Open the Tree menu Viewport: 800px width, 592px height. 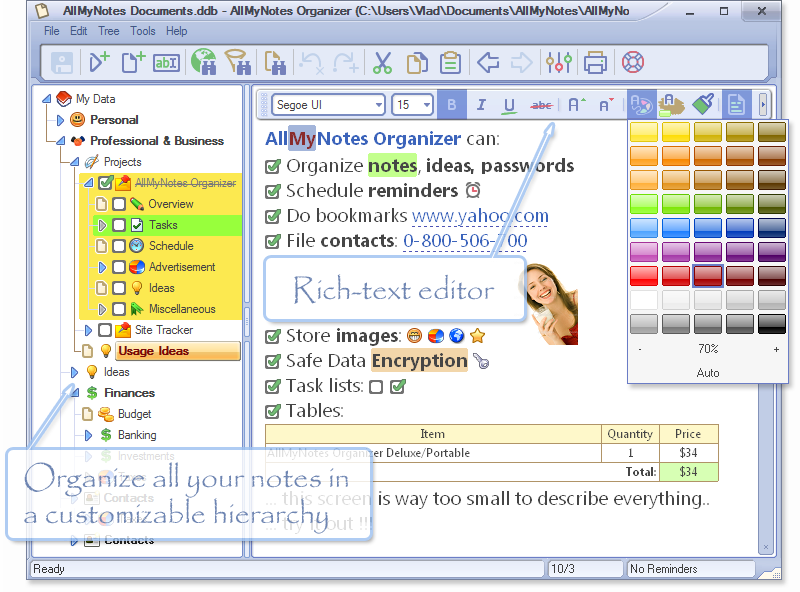109,31
